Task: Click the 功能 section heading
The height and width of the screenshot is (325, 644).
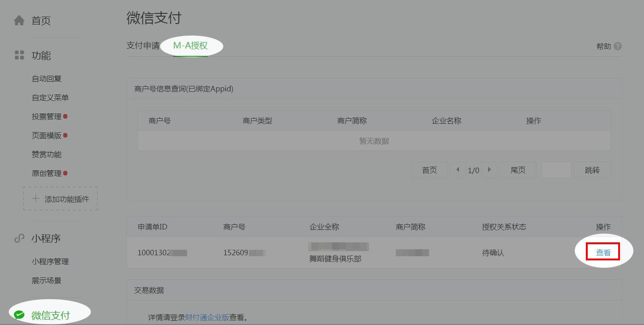Action: [41, 55]
